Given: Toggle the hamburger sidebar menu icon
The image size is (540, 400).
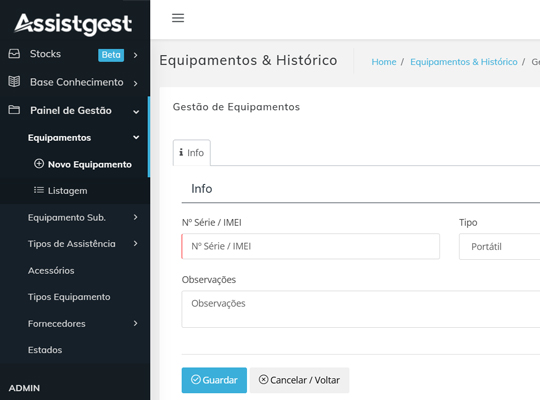Looking at the screenshot, I should [x=178, y=18].
